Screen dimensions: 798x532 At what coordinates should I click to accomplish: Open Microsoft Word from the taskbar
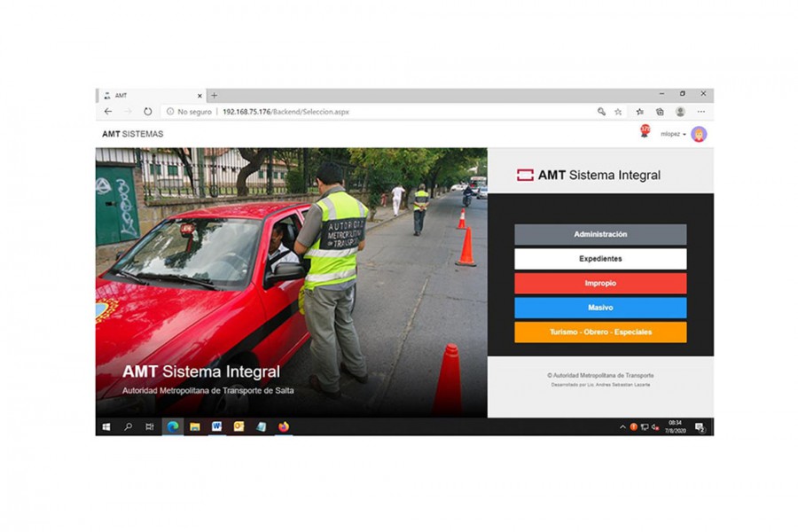pos(217,426)
